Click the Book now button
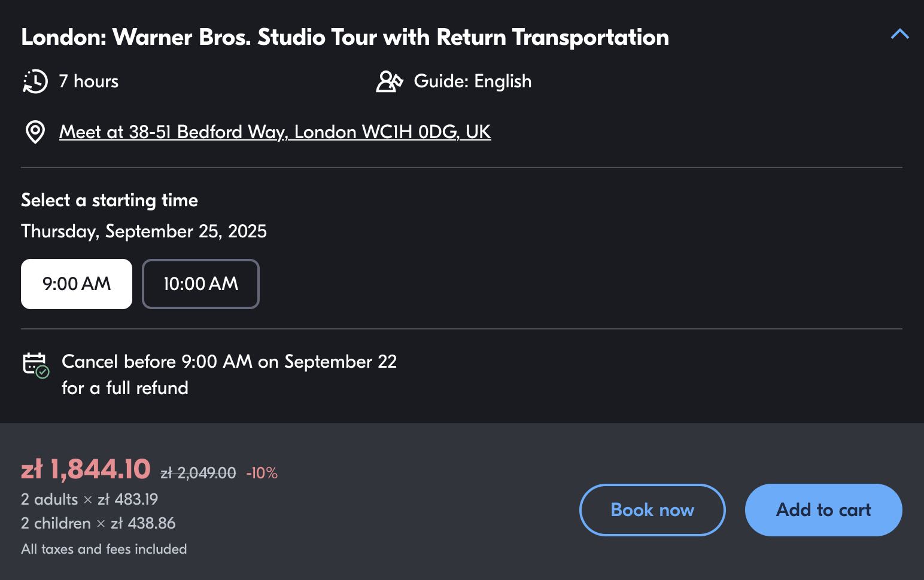The image size is (924, 580). point(652,510)
